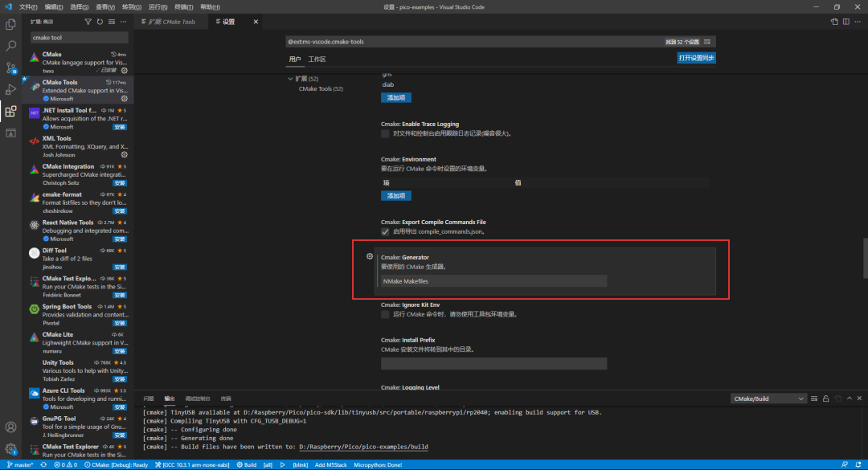Click the 打开设置同步 button
868x470 pixels.
(x=696, y=58)
